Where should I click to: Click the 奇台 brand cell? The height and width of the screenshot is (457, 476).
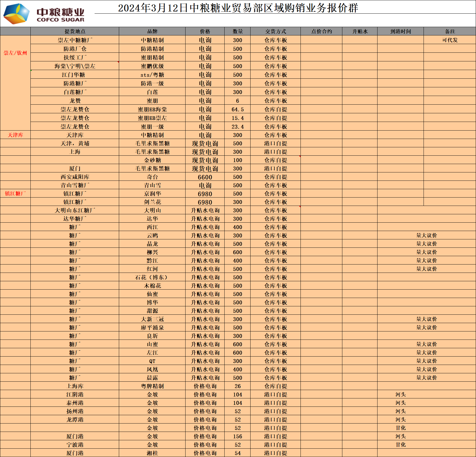pos(152,177)
